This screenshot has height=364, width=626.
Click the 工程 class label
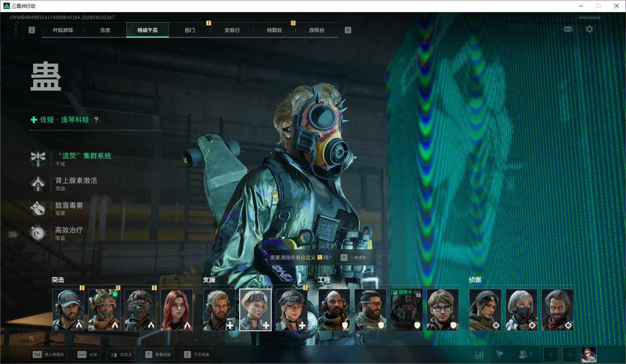pos(324,280)
